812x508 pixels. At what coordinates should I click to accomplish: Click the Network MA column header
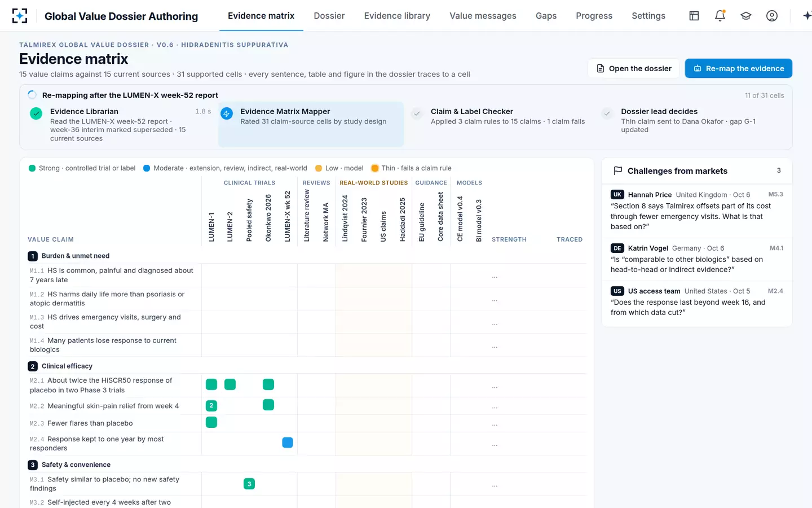coord(326,222)
